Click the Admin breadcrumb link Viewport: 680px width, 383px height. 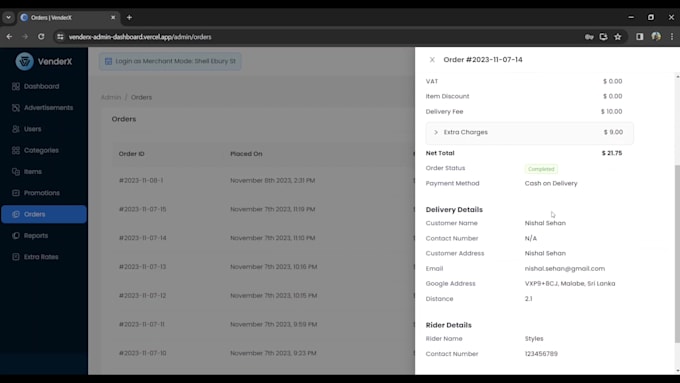pyautogui.click(x=111, y=97)
